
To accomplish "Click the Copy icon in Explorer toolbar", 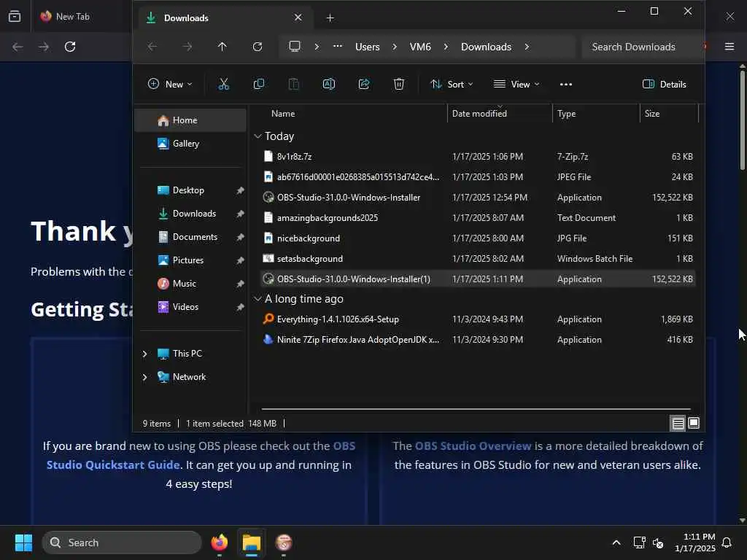I will [x=259, y=85].
